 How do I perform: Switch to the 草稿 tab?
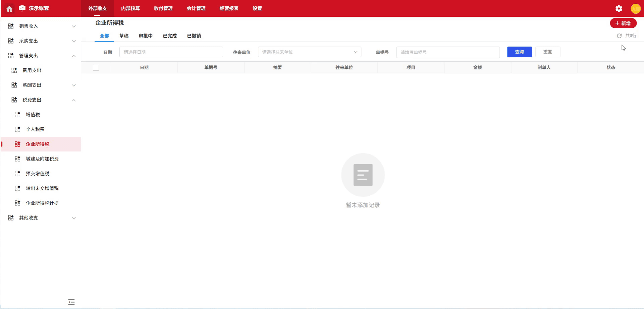124,36
